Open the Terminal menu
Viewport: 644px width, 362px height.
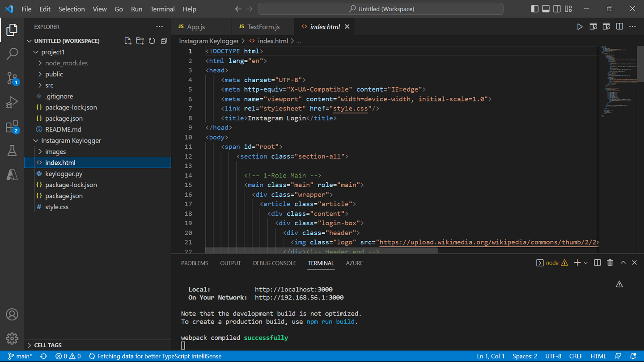click(162, 9)
